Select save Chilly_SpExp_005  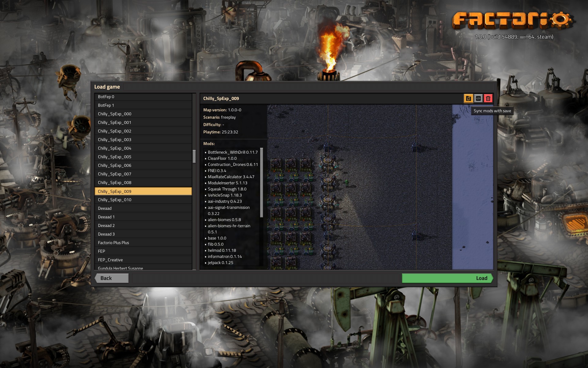(143, 157)
